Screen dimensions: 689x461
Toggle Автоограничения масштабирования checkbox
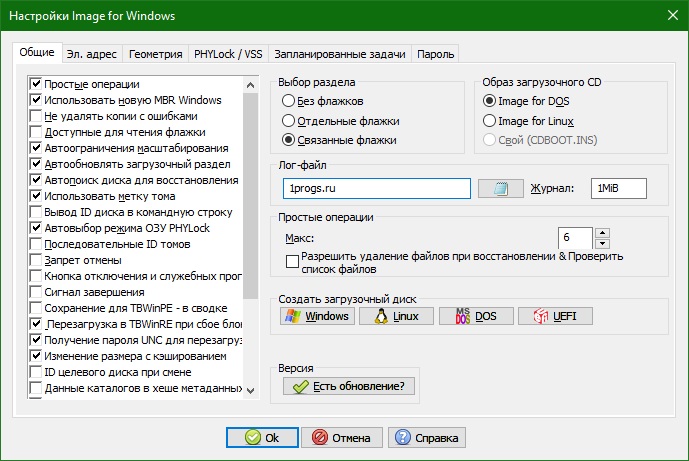[36, 148]
